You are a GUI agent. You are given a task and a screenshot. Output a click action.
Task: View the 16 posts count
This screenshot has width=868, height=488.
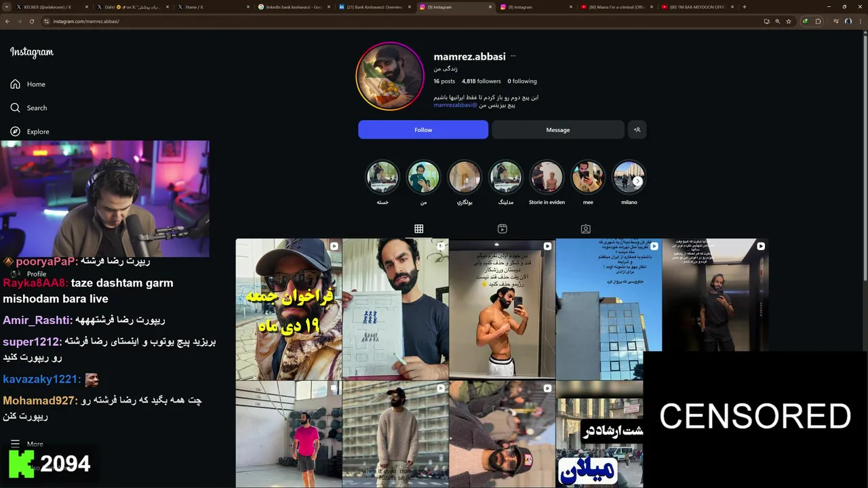tap(444, 81)
